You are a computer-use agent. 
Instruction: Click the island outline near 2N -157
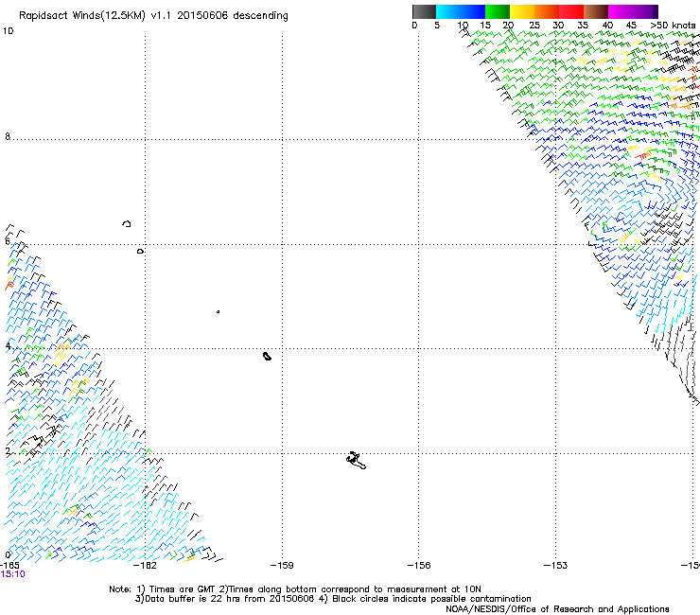pos(356,461)
